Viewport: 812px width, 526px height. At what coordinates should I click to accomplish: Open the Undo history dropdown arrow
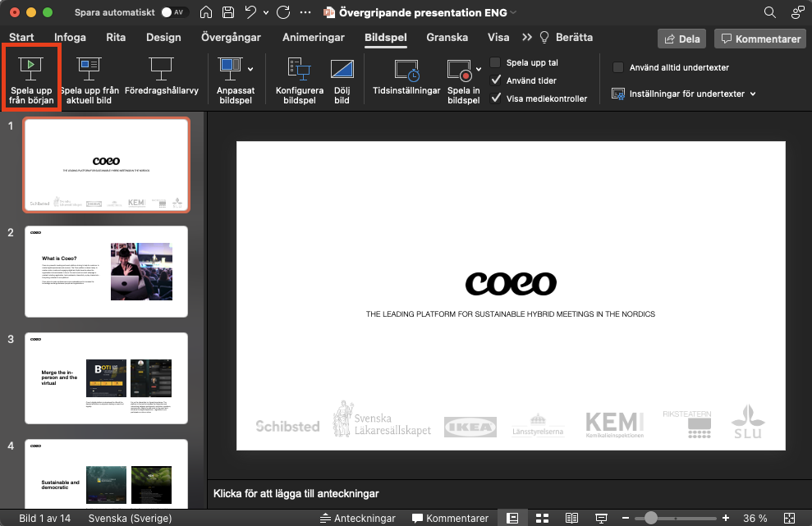266,13
